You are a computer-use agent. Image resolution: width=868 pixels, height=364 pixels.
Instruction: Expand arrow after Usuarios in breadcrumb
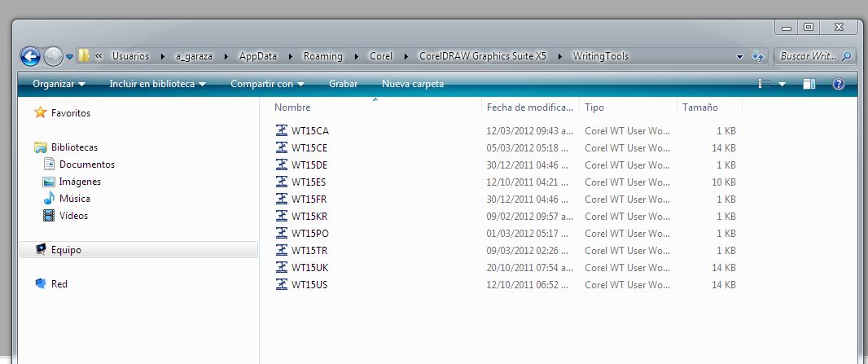click(162, 56)
